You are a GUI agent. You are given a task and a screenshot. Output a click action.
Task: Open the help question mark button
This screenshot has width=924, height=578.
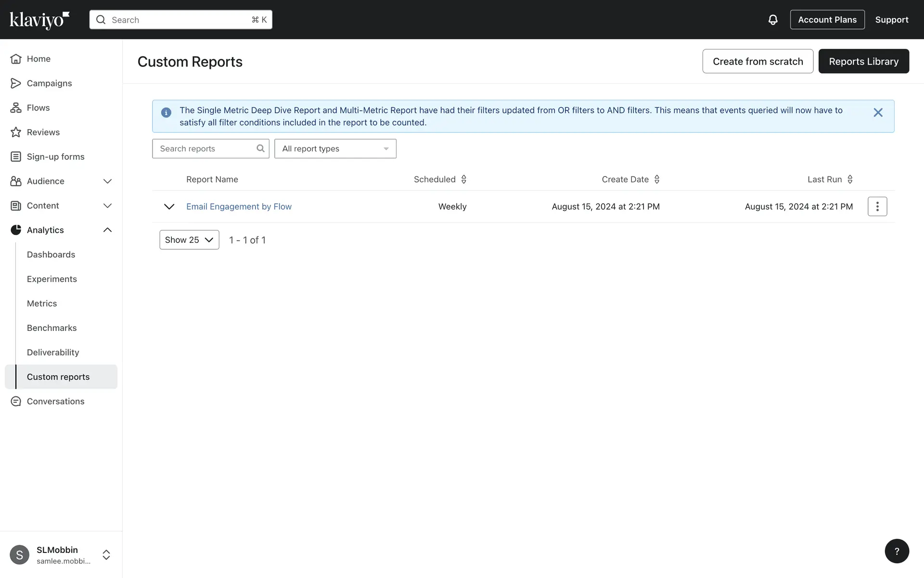[x=896, y=551]
